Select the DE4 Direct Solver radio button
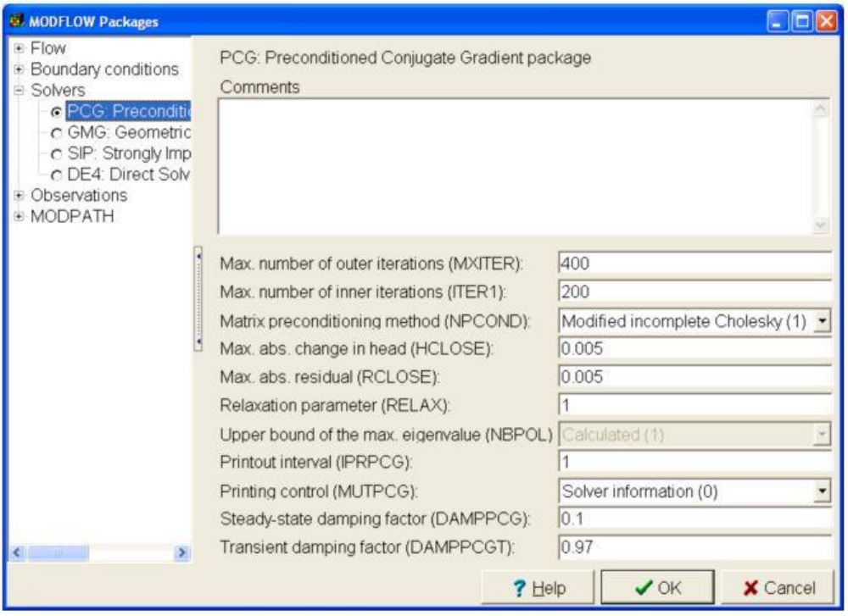This screenshot has height=616, width=848. coord(56,175)
